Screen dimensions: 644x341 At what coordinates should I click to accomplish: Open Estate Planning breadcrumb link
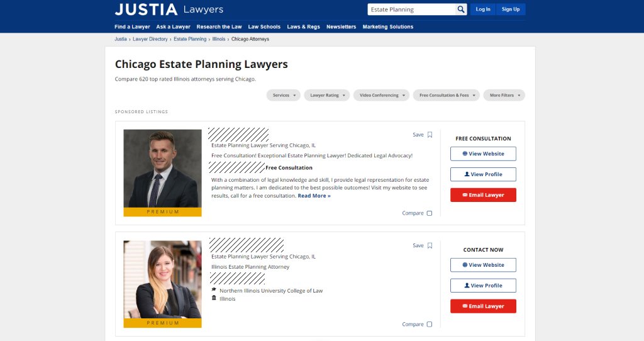click(x=190, y=39)
